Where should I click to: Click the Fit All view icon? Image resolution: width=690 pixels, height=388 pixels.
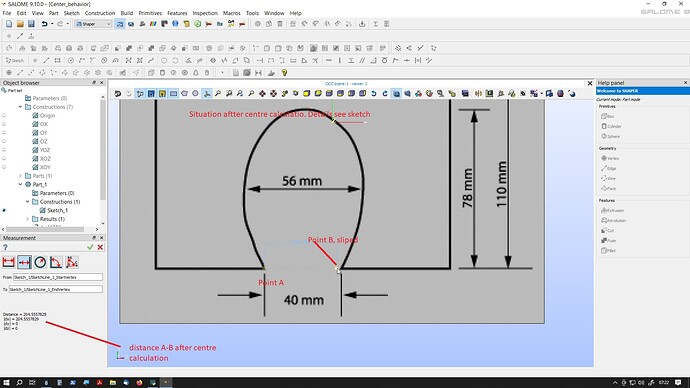(x=218, y=93)
